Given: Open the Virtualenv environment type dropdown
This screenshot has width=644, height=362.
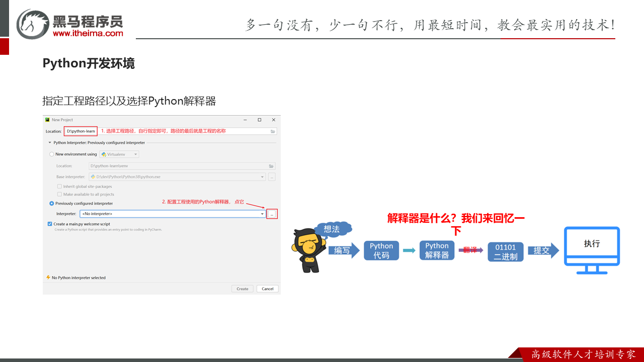Looking at the screenshot, I should [120, 154].
